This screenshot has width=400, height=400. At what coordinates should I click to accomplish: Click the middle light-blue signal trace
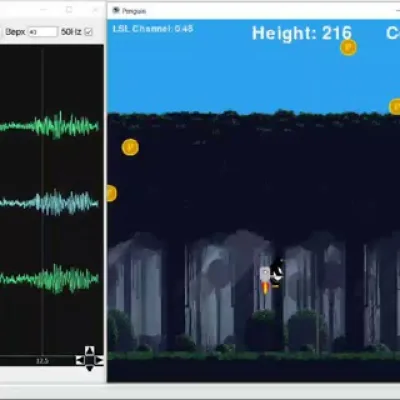(x=50, y=202)
